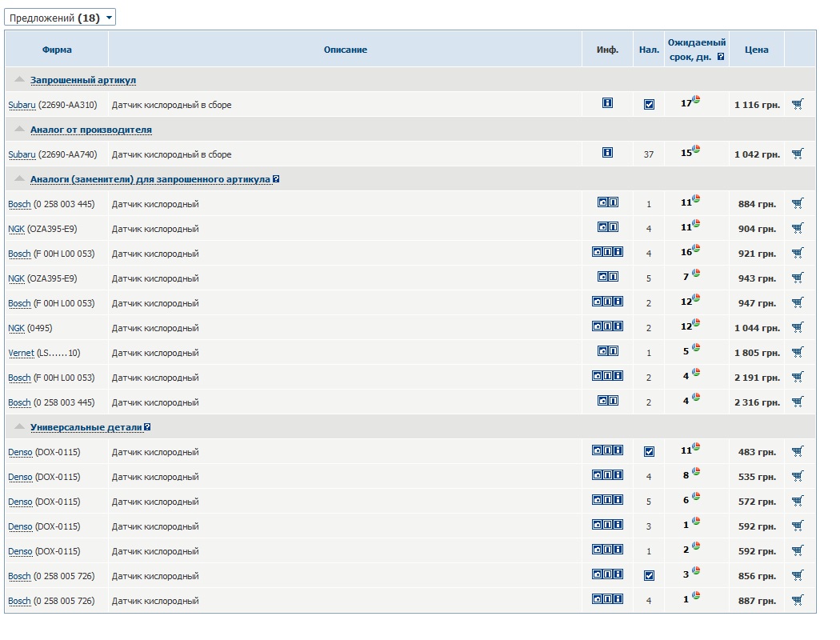840x640 pixels.
Task: Open info icon for Subaru 22690-AA740
Action: (x=607, y=153)
